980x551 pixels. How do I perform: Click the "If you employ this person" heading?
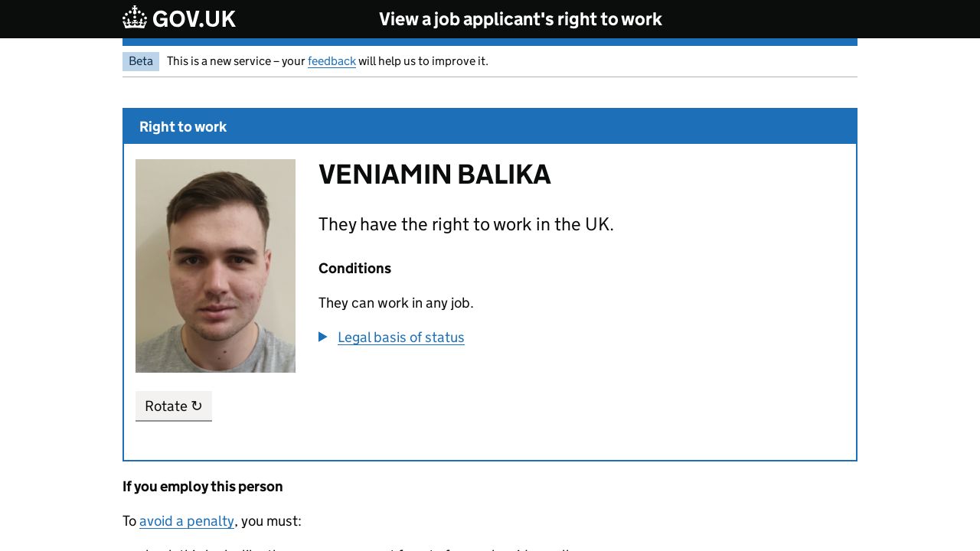pyautogui.click(x=203, y=487)
